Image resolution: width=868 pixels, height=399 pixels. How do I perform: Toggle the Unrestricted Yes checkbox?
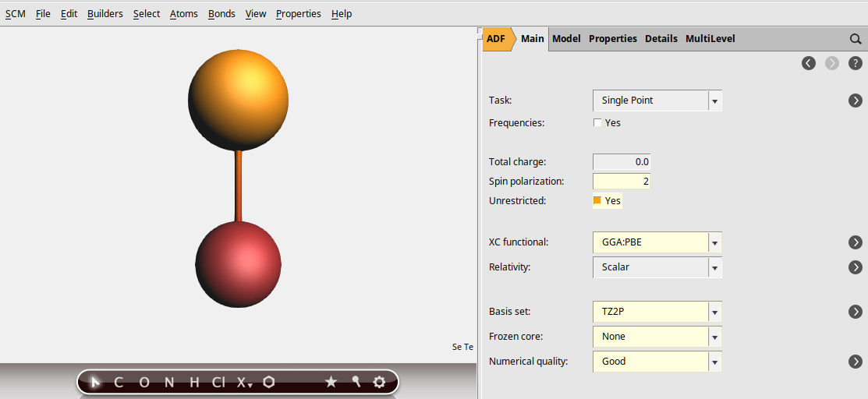tap(597, 201)
